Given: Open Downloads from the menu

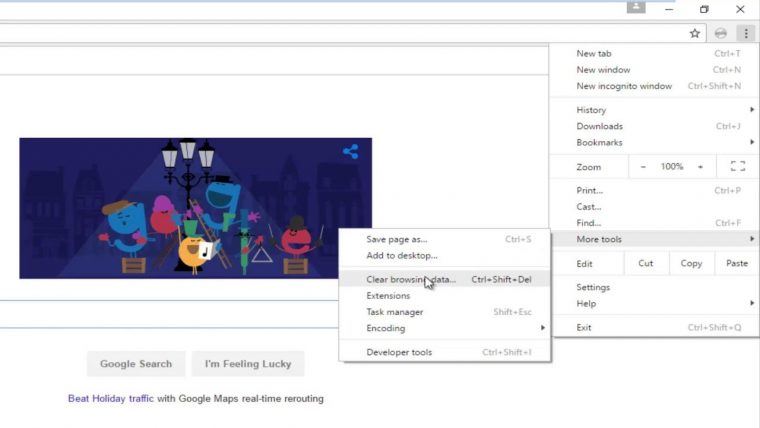Looking at the screenshot, I should 654,126.
